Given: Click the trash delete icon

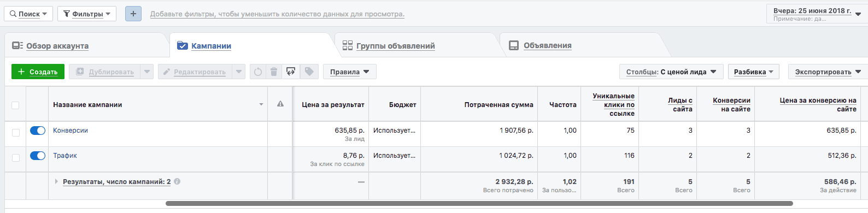Looking at the screenshot, I should coord(274,72).
